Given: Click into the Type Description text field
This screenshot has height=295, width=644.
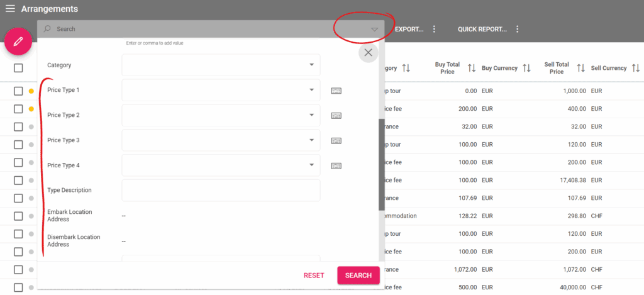Looking at the screenshot, I should 221,190.
